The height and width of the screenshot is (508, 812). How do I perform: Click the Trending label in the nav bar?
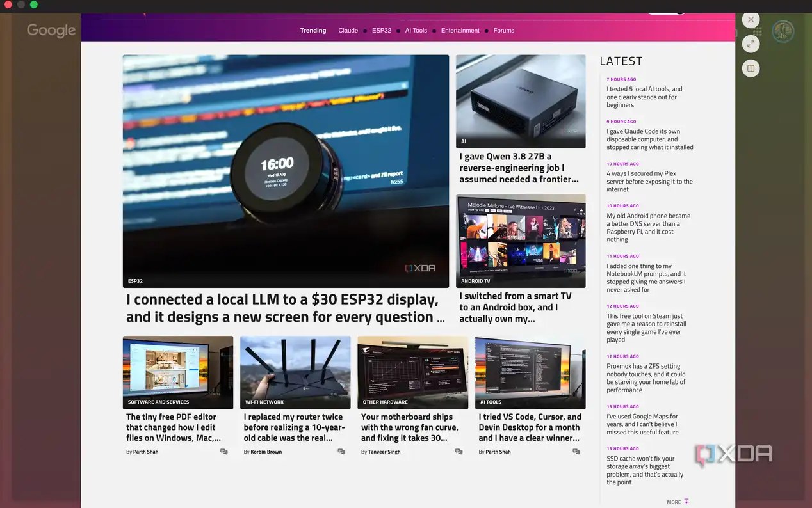click(x=313, y=31)
